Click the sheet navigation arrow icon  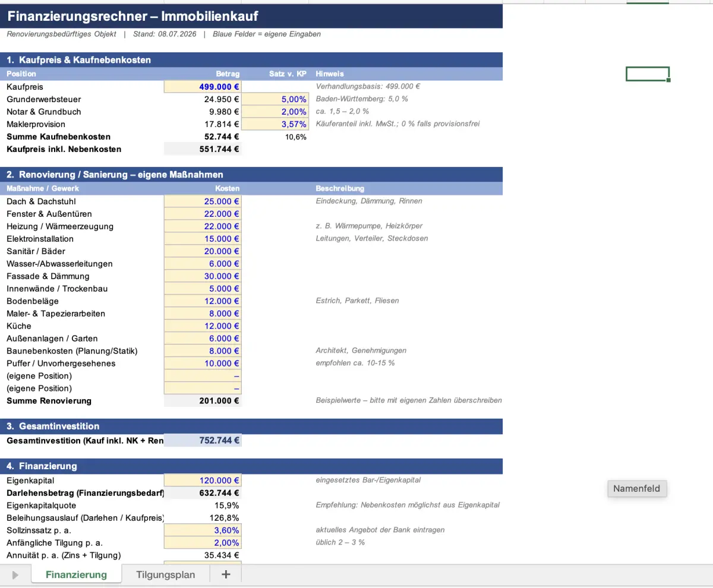point(15,574)
